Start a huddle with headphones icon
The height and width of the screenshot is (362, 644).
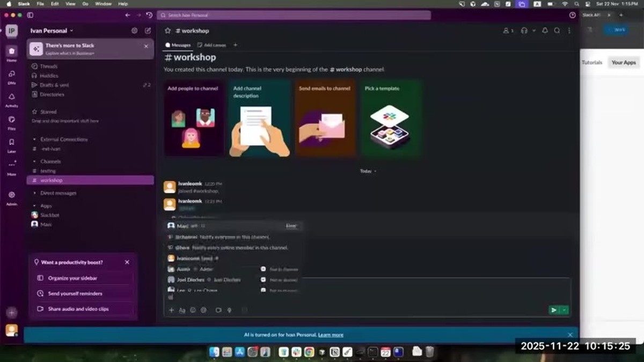pos(524,31)
